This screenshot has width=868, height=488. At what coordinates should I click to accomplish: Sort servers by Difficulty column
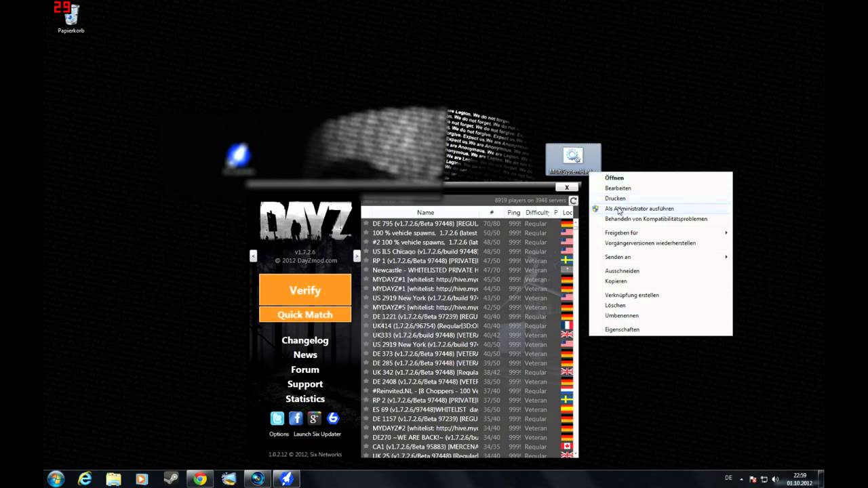coord(537,213)
